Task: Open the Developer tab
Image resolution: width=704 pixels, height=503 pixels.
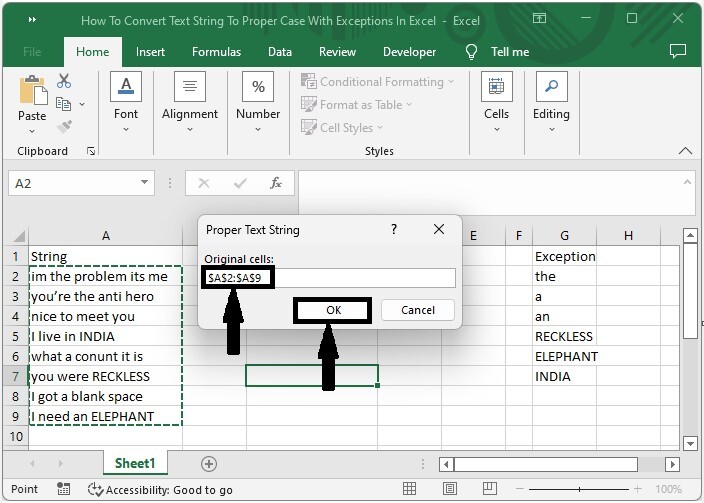Action: click(409, 52)
